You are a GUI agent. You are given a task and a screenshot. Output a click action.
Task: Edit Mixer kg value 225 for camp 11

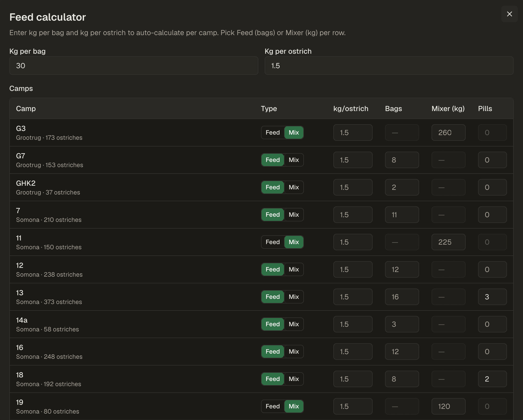click(448, 242)
